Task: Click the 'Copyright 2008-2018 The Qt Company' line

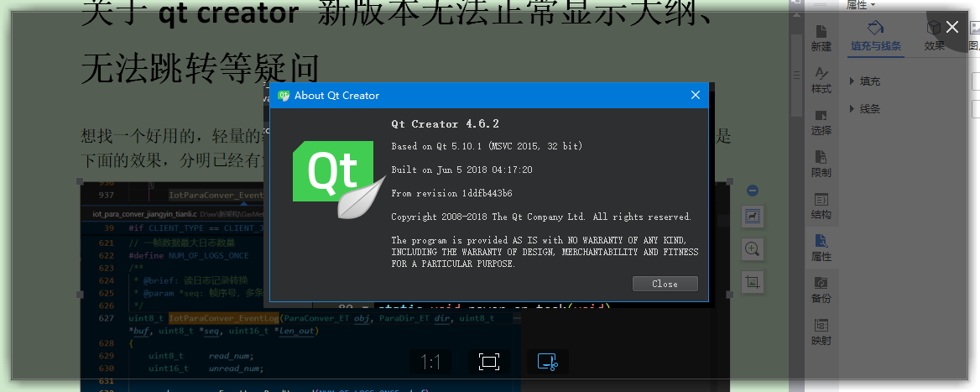Action: pos(541,217)
